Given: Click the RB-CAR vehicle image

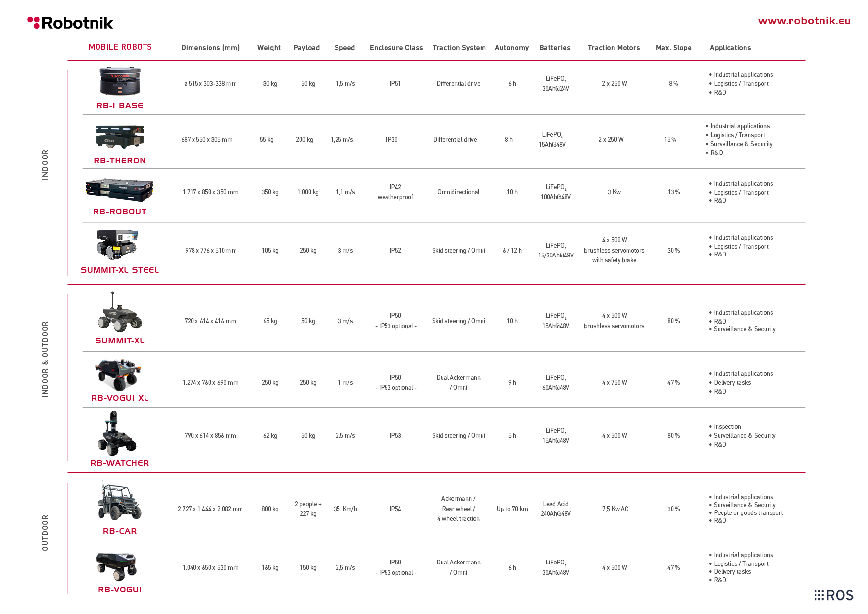Looking at the screenshot, I should pos(119,501).
